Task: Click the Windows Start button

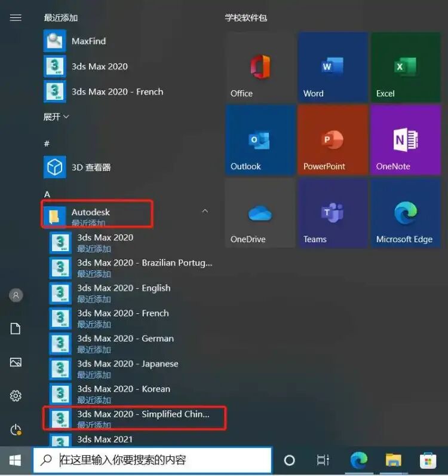Action: 15,460
